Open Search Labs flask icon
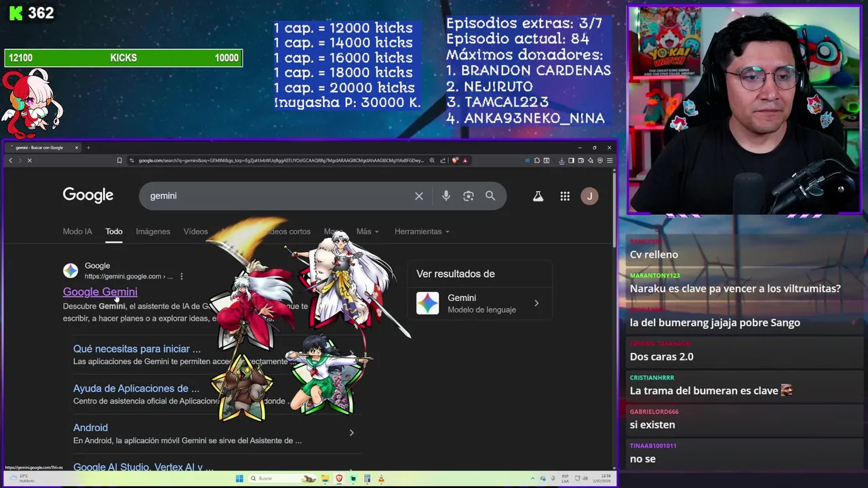 click(x=538, y=197)
